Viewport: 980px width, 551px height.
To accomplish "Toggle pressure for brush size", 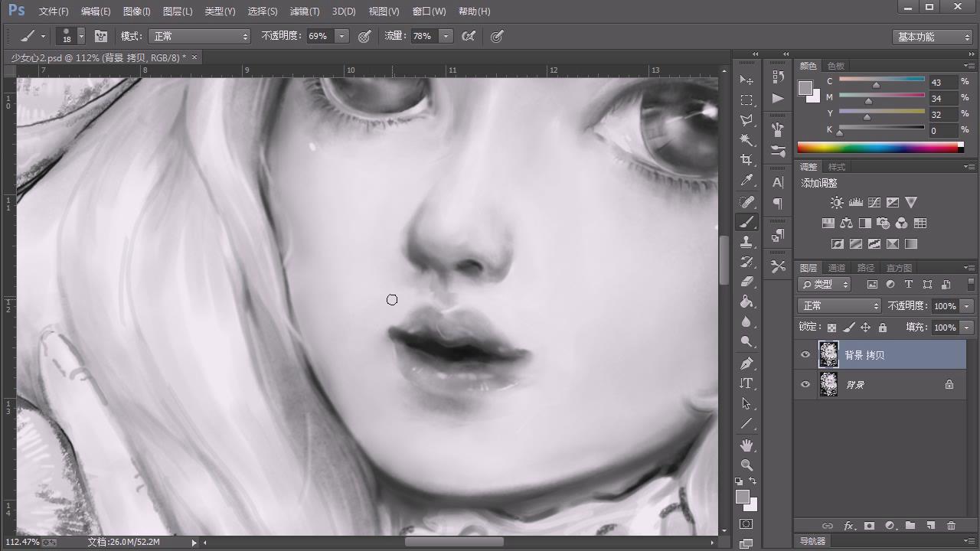I will point(497,36).
